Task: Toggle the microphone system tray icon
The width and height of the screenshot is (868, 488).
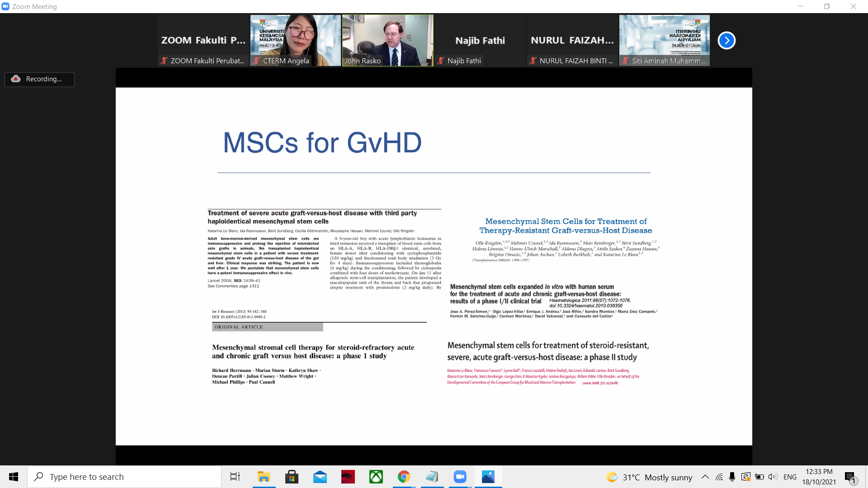Action: pyautogui.click(x=732, y=477)
